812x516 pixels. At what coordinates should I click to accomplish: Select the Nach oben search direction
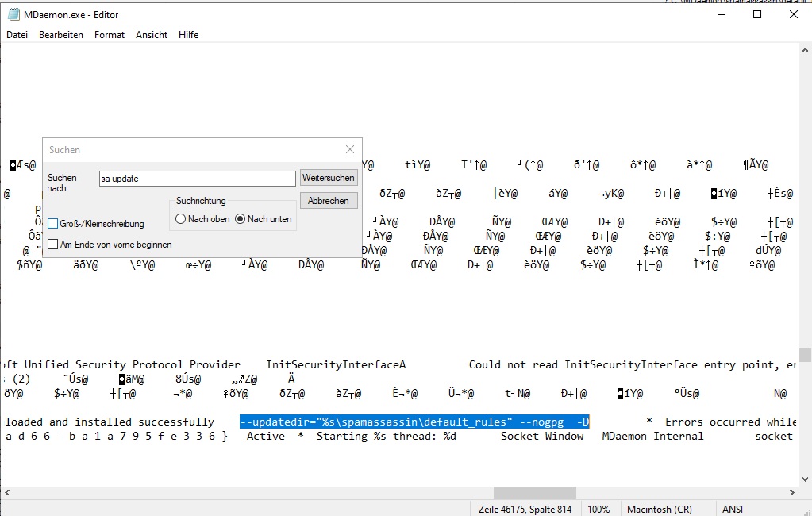(181, 219)
